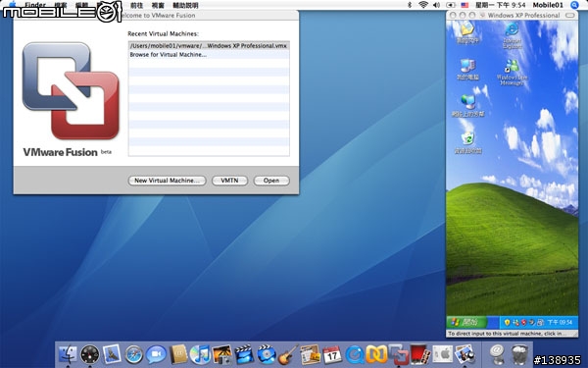Open Finder from the Dock
This screenshot has width=588, height=368.
(68, 354)
